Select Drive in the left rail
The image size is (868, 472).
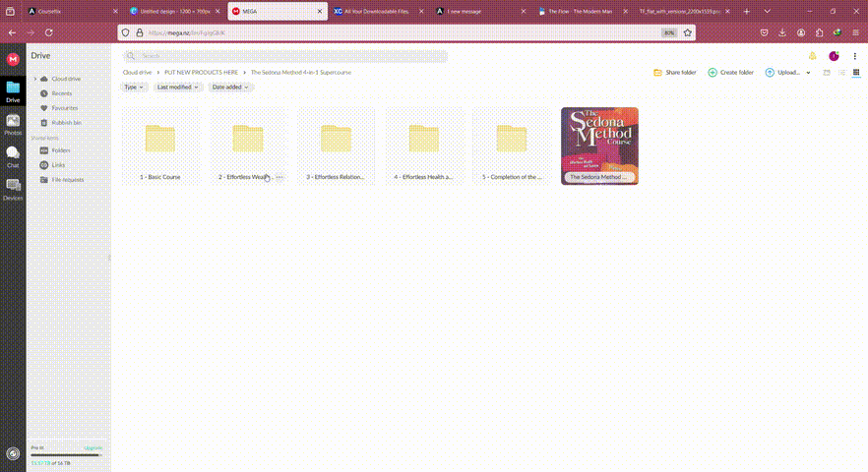[13, 91]
